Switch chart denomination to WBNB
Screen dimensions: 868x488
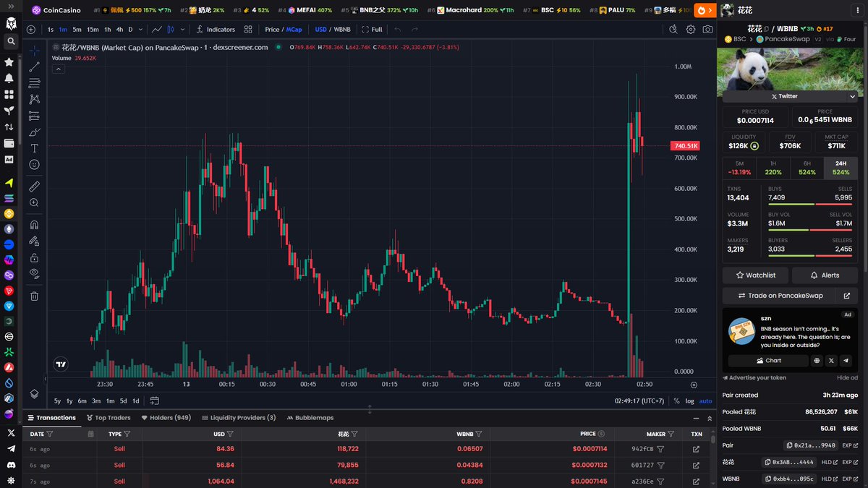click(x=342, y=30)
